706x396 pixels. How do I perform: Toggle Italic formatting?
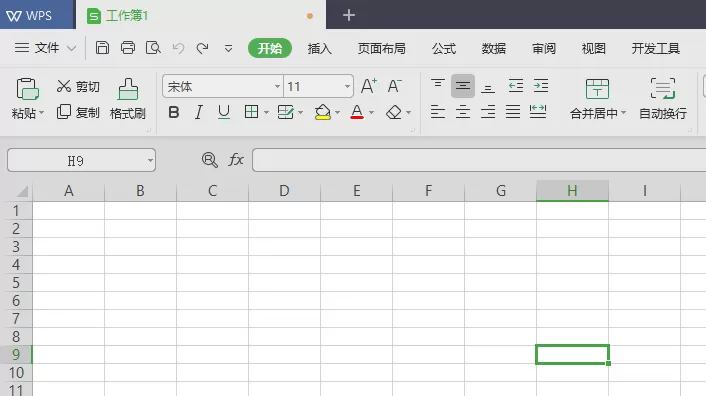(199, 112)
